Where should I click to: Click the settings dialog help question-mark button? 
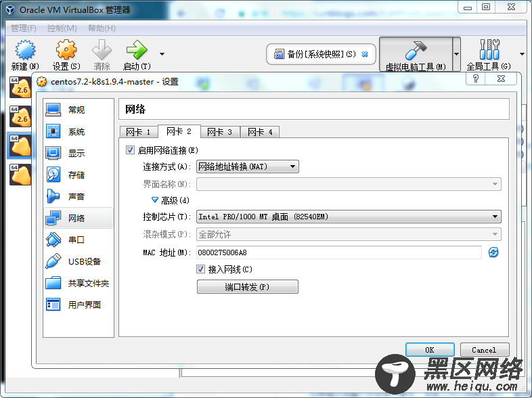pyautogui.click(x=476, y=79)
